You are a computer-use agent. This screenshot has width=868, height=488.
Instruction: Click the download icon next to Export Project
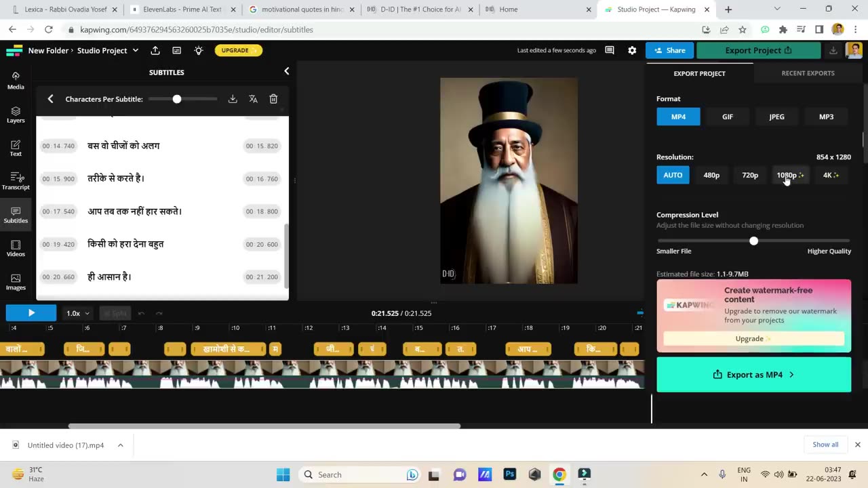(833, 50)
